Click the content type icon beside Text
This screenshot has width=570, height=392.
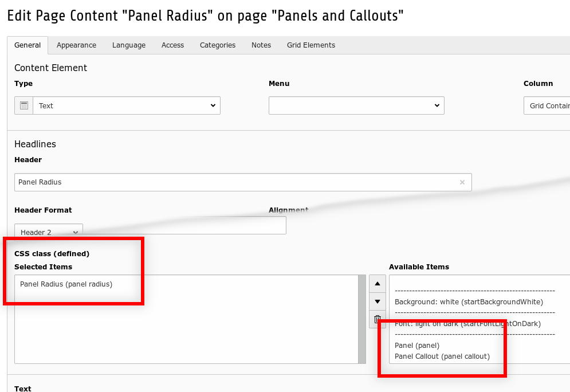coord(23,105)
